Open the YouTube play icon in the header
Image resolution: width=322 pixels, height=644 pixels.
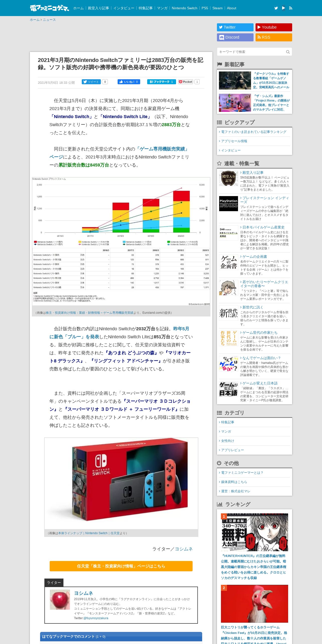[283, 8]
